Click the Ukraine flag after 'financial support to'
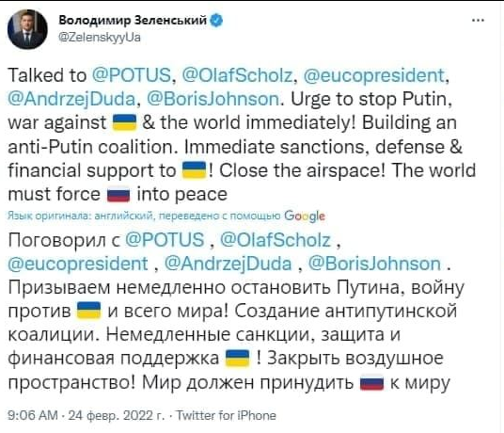Image resolution: width=504 pixels, height=433 pixels. pos(194,170)
